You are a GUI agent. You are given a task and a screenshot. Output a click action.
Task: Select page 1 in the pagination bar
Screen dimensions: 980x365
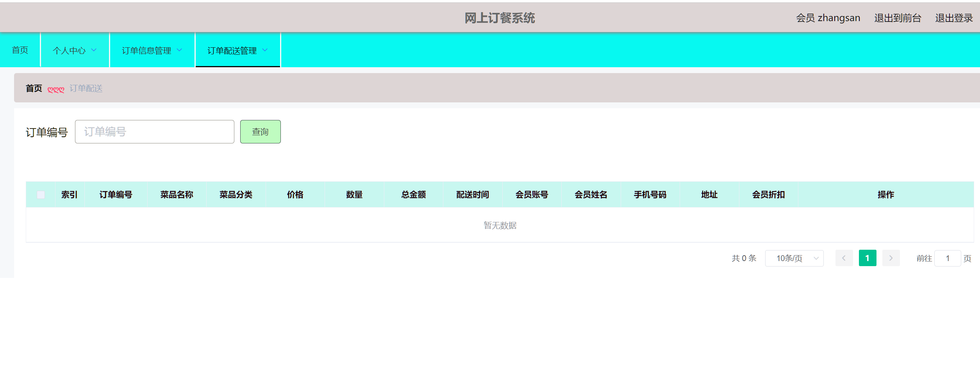click(x=868, y=258)
